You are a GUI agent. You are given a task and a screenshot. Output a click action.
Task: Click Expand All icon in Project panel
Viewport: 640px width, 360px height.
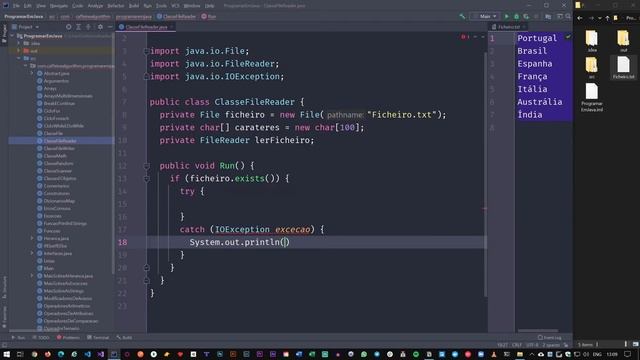click(78, 27)
